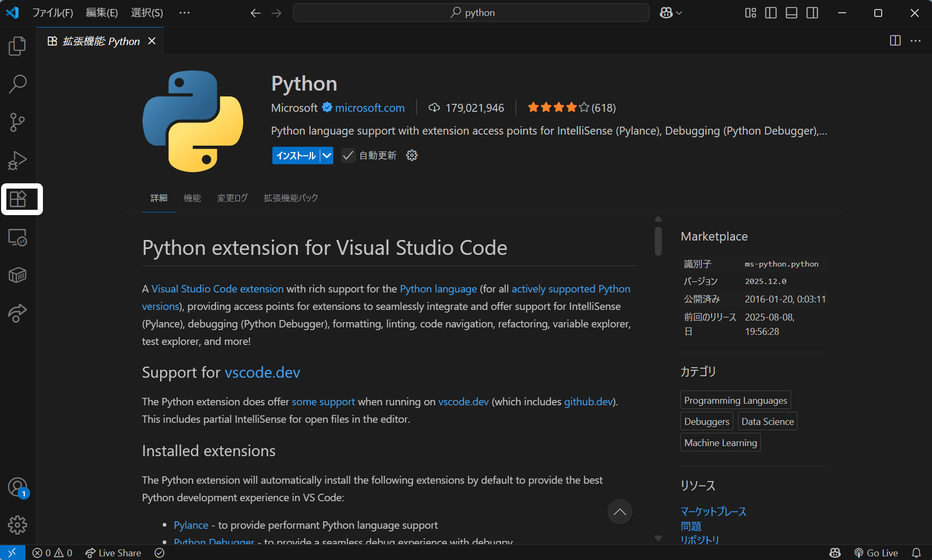Open the Visual Studio Code extension link
Screen dimensions: 932x560
tap(217, 289)
